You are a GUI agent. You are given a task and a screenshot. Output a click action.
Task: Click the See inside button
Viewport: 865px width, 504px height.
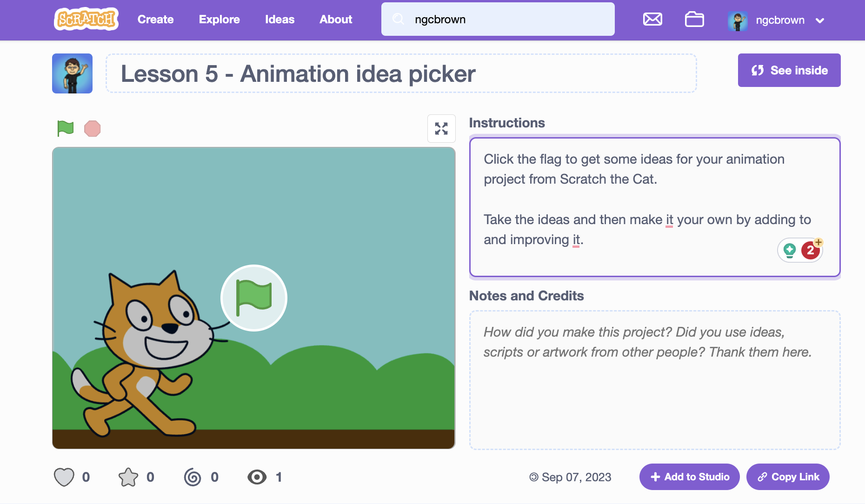[789, 70]
